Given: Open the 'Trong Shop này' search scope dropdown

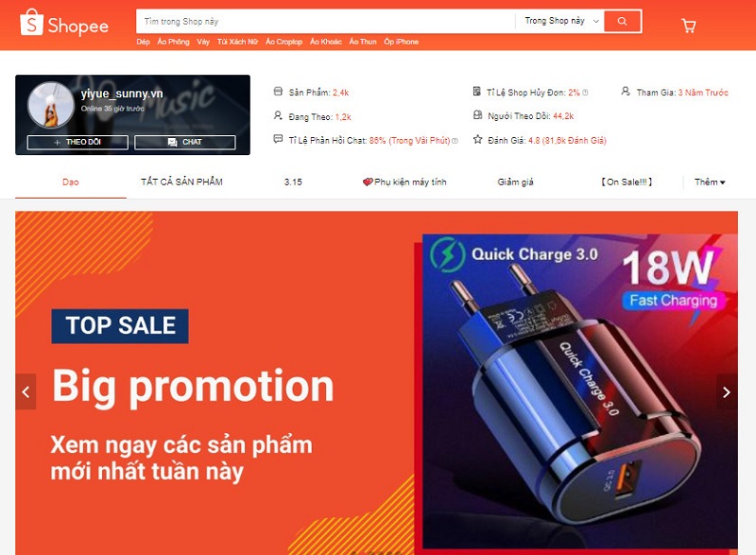Looking at the screenshot, I should pyautogui.click(x=561, y=21).
